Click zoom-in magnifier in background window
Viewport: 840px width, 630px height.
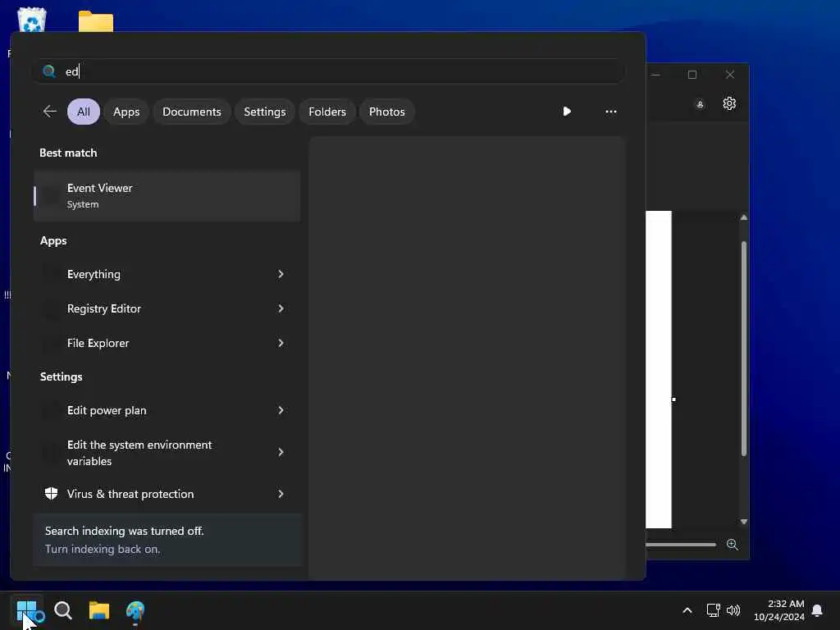pos(733,545)
